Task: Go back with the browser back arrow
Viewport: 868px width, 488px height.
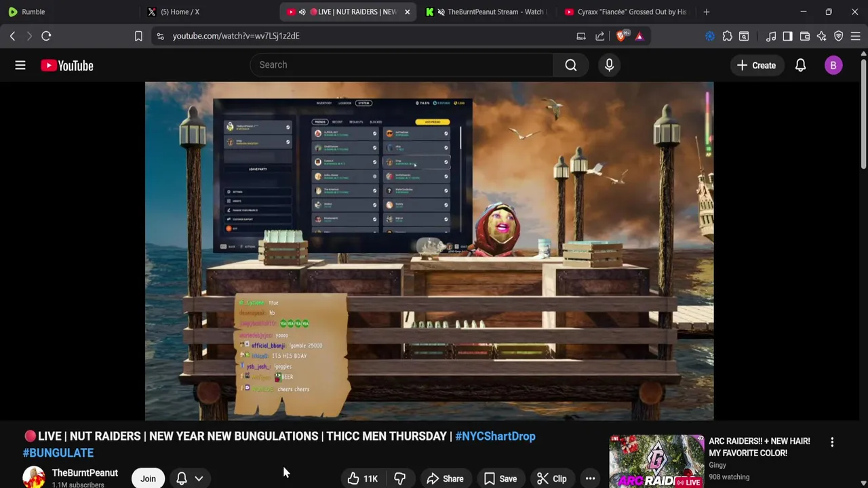Action: pos(12,36)
